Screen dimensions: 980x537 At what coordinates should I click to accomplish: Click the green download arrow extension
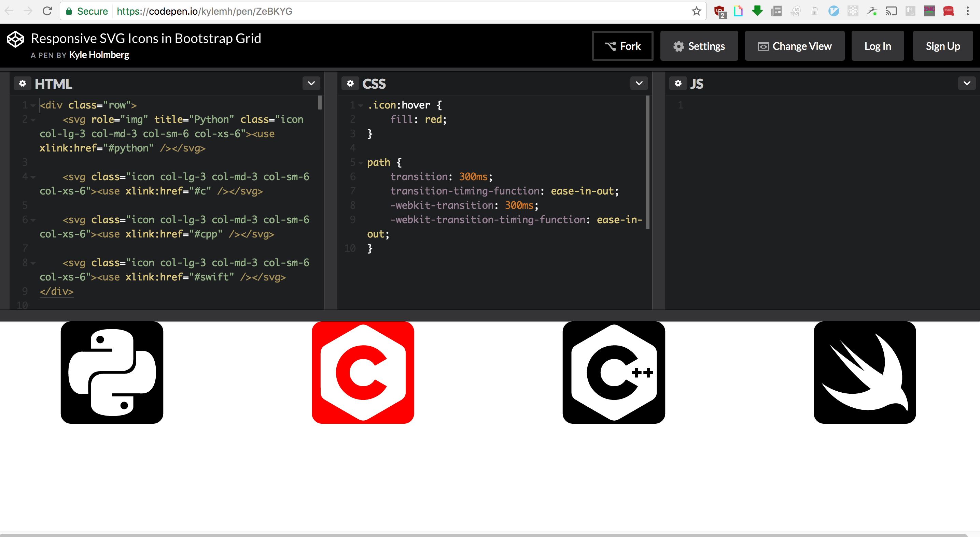click(x=757, y=11)
